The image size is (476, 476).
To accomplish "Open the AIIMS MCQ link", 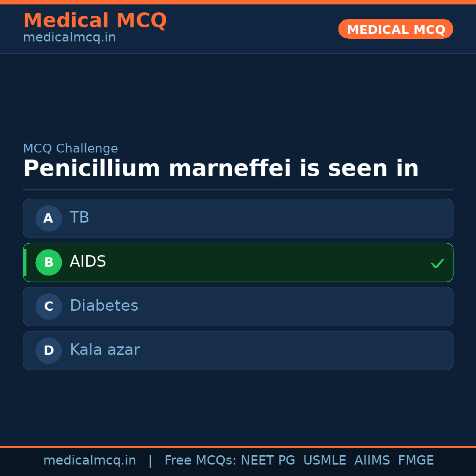I will (372, 460).
